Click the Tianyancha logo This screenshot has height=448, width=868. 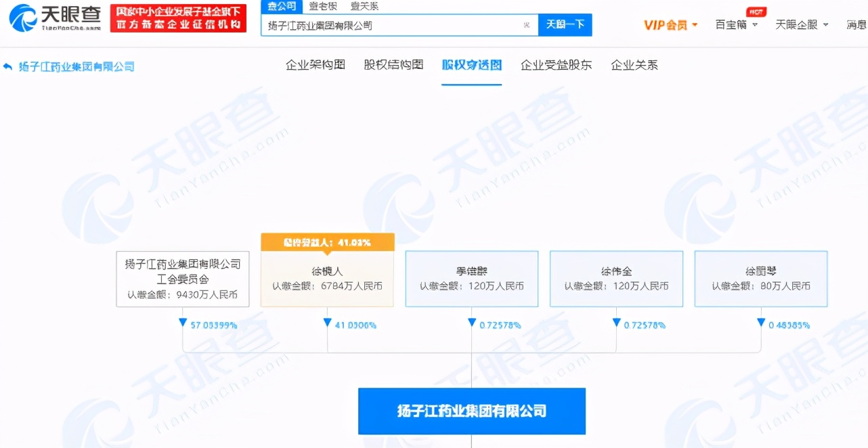pyautogui.click(x=51, y=18)
